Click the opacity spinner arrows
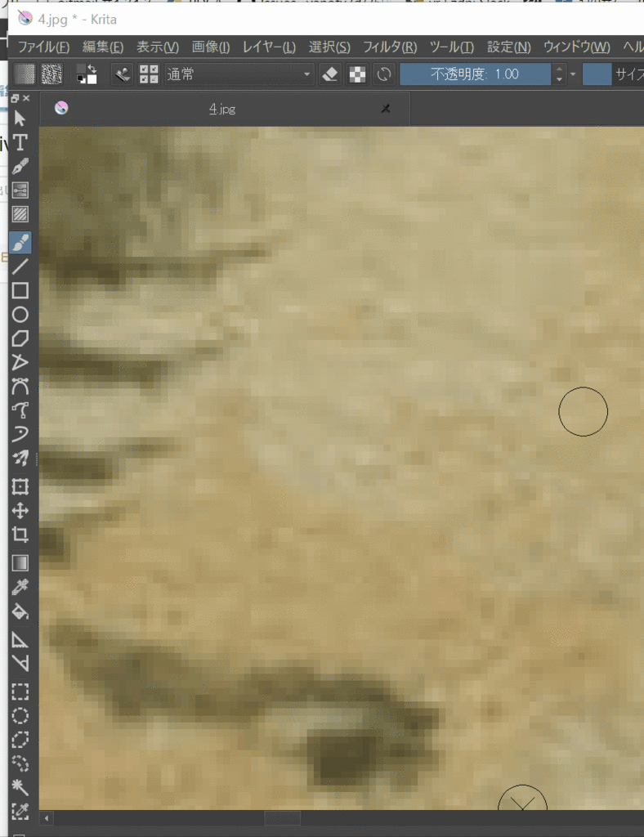This screenshot has width=644, height=837. pyautogui.click(x=559, y=74)
